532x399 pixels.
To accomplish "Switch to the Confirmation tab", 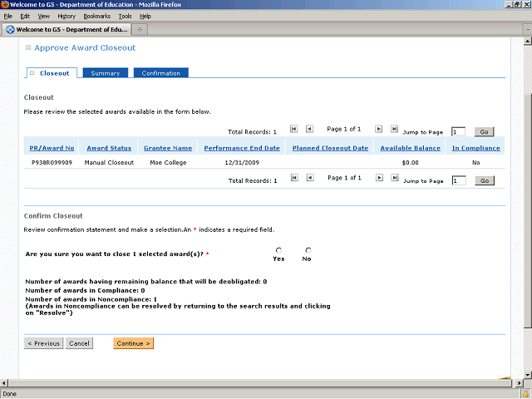I will point(160,73).
